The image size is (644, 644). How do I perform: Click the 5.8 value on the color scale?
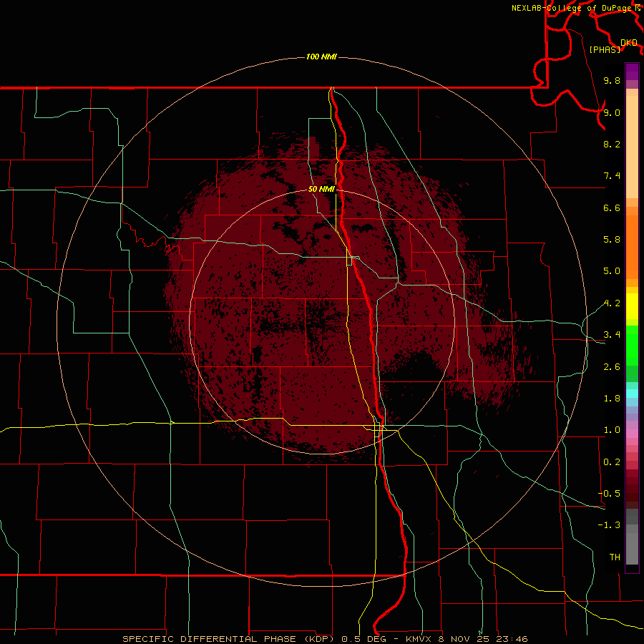coord(612,240)
